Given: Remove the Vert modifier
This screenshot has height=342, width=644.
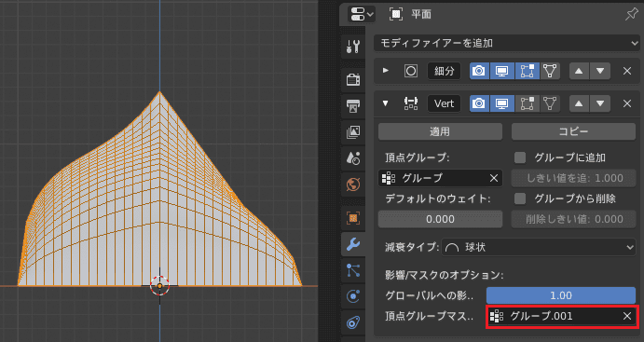Looking at the screenshot, I should pos(627,103).
